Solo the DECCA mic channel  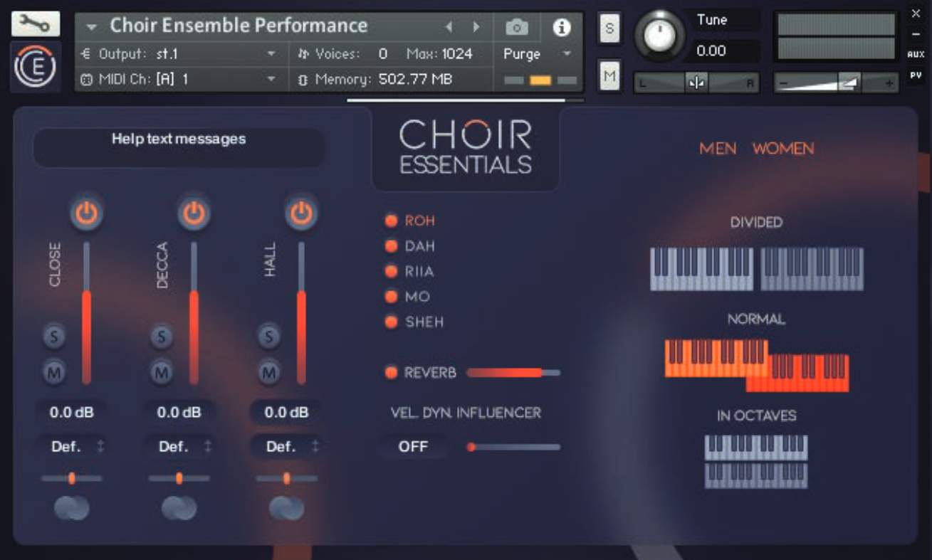(161, 337)
